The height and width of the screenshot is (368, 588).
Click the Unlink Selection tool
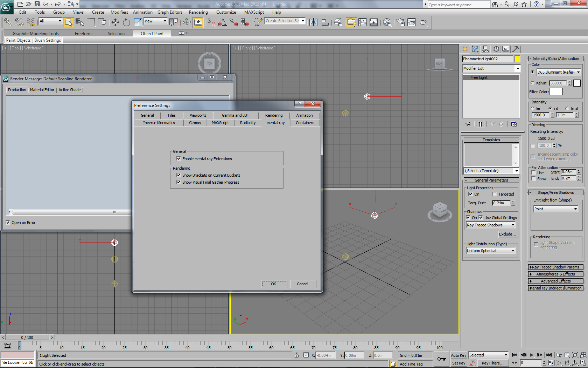point(19,22)
